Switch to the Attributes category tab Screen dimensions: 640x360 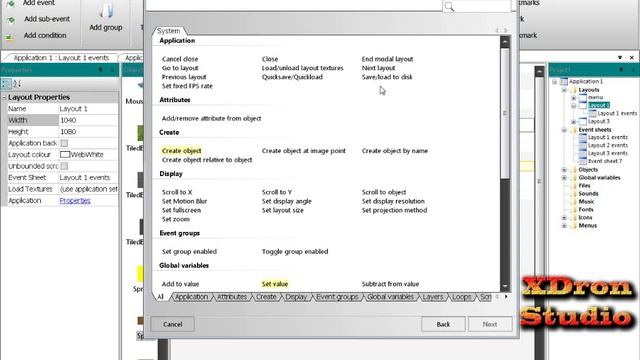coord(232,297)
